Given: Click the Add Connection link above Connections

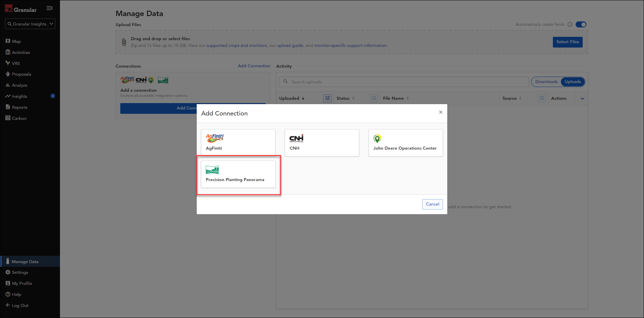Looking at the screenshot, I should tap(254, 66).
